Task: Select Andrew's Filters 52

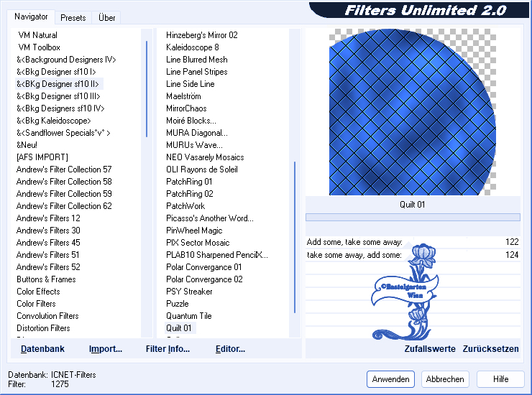Action: click(x=48, y=267)
